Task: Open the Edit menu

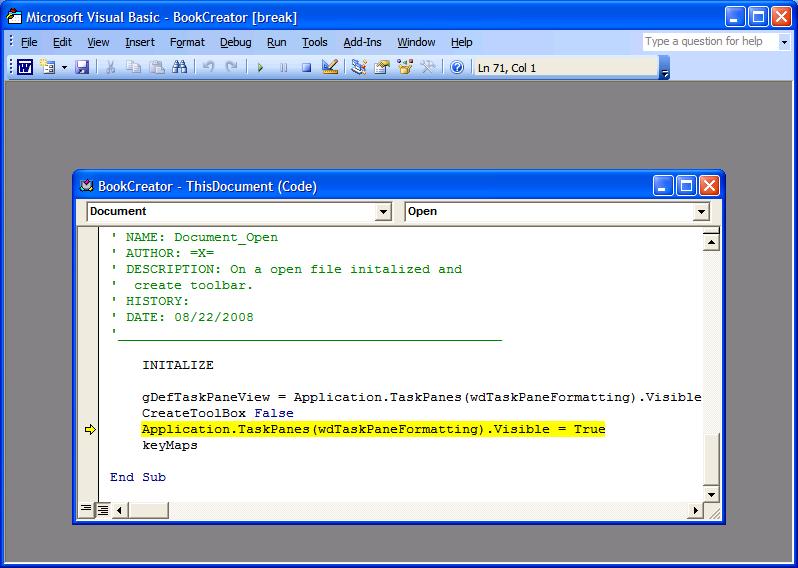Action: (63, 42)
